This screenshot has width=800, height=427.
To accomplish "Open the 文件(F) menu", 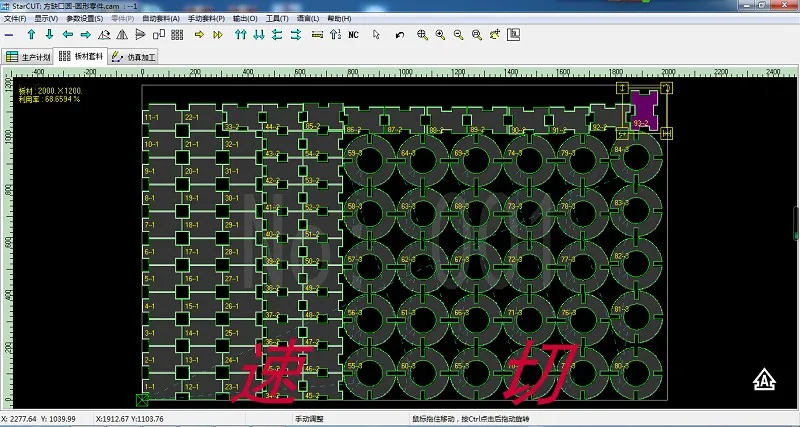I will coord(15,18).
